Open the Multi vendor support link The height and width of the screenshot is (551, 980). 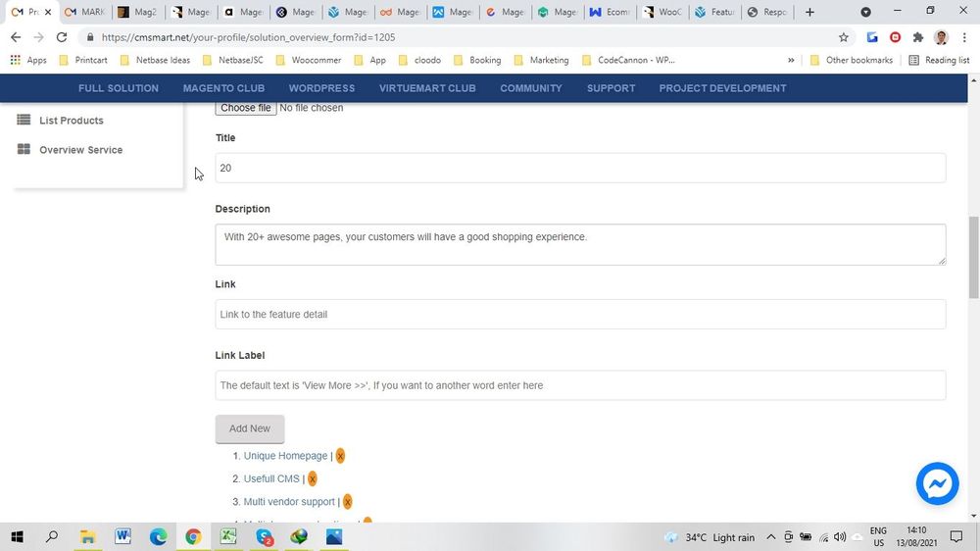click(x=289, y=502)
